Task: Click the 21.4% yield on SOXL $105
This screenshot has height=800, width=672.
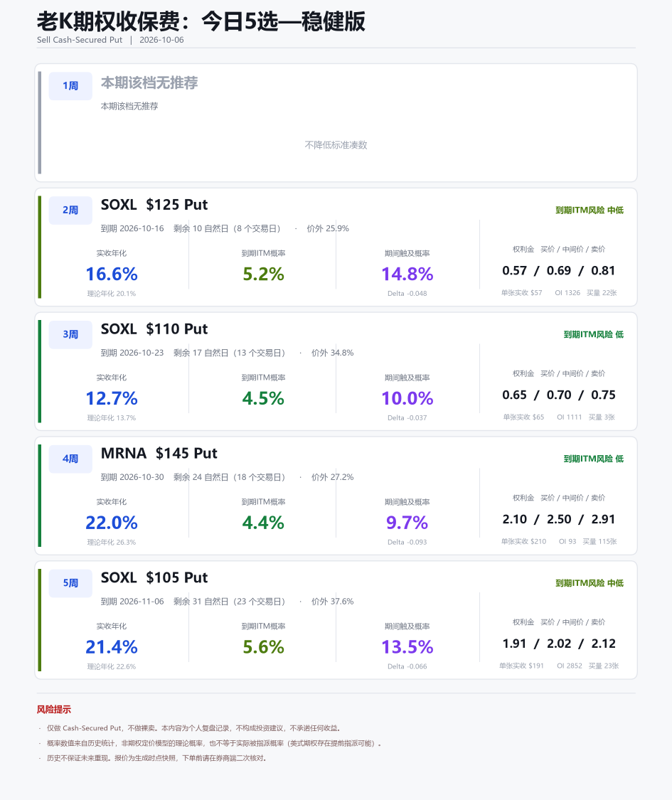Action: (x=111, y=647)
